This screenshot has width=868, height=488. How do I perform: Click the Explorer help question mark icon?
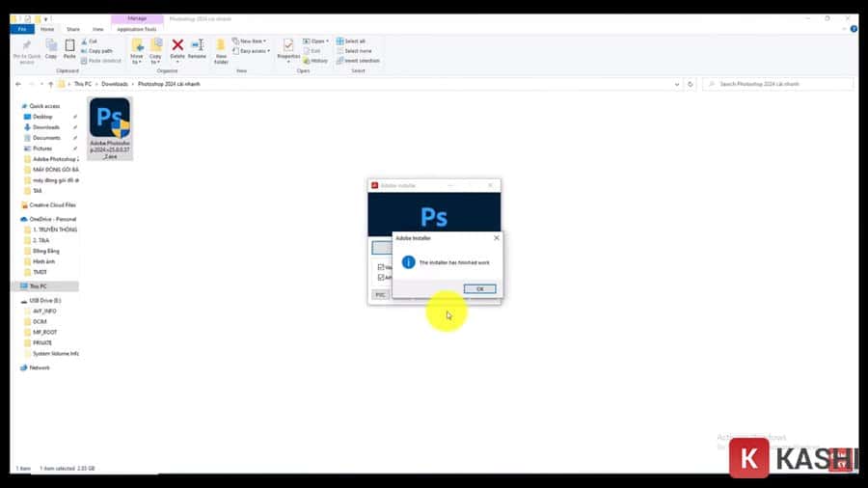tap(854, 29)
